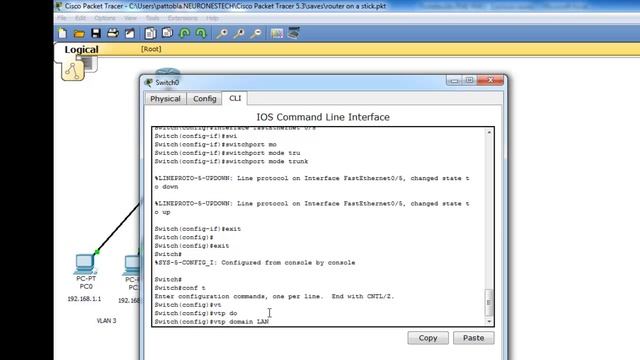Screen dimensions: 640x360
Task: Open the Custom Devices Dialog icon
Action: coord(294,33)
